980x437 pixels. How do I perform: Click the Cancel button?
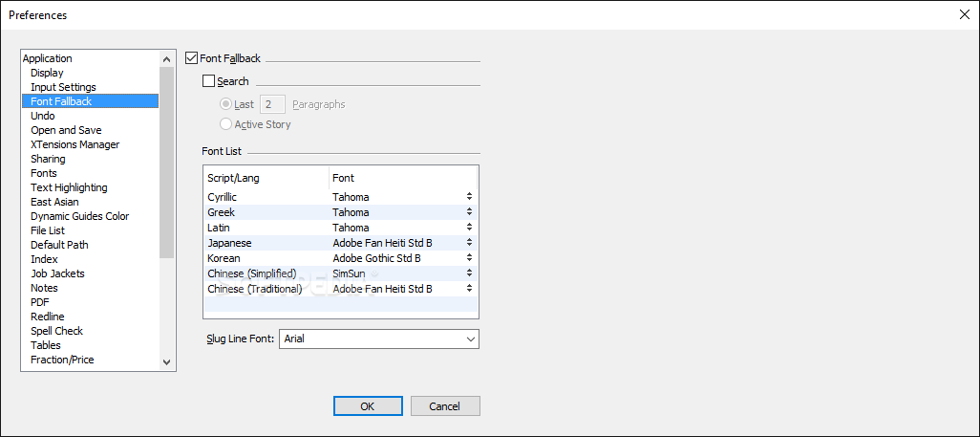click(x=445, y=405)
